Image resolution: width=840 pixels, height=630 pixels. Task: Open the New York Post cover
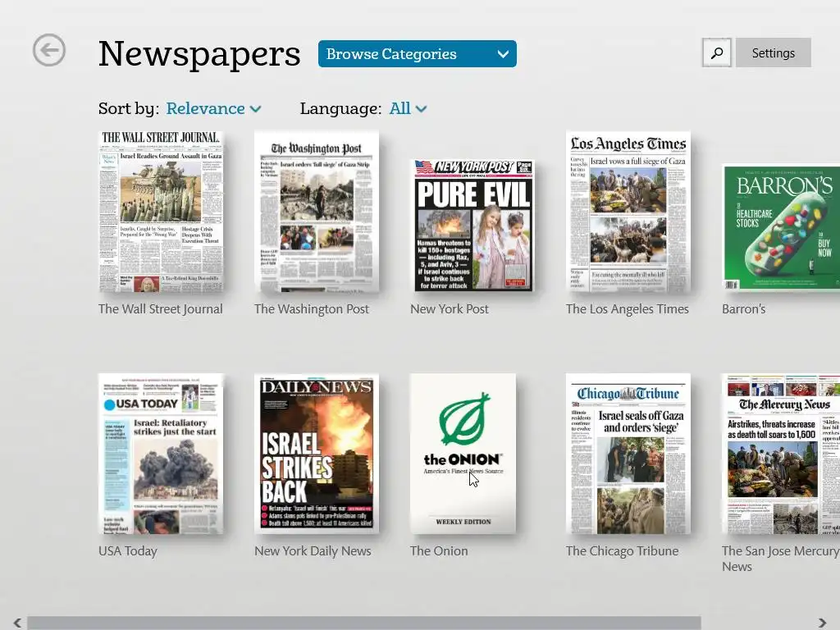pyautogui.click(x=473, y=225)
